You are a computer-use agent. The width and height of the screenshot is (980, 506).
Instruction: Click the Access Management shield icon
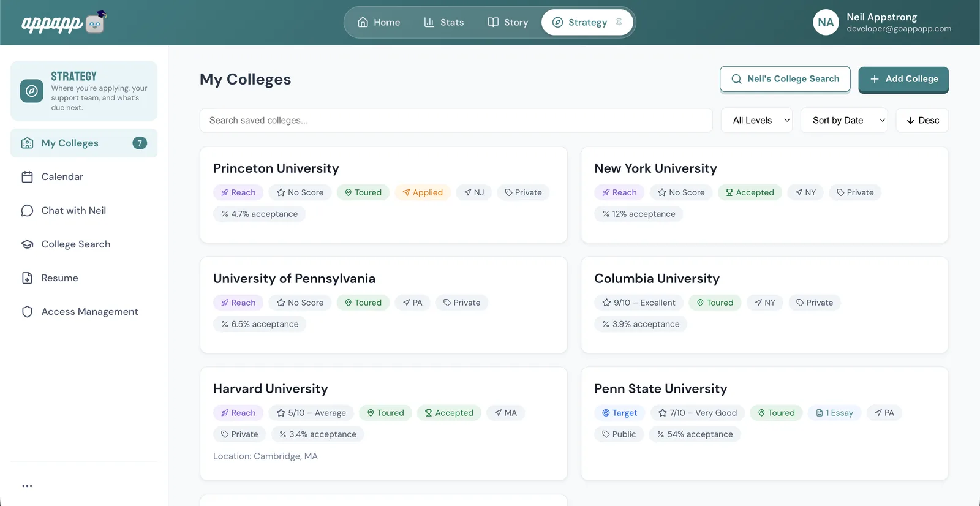click(27, 311)
